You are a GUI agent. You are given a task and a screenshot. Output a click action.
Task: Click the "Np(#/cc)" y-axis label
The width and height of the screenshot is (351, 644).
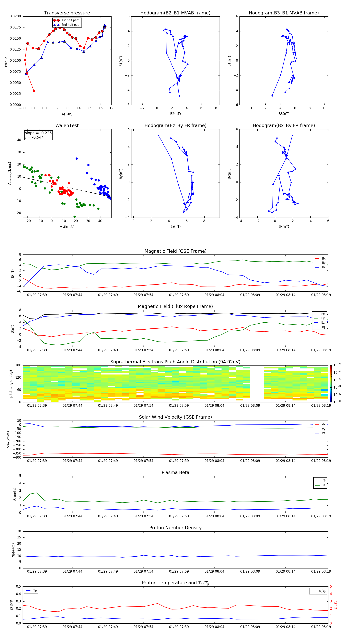[x=13, y=550]
